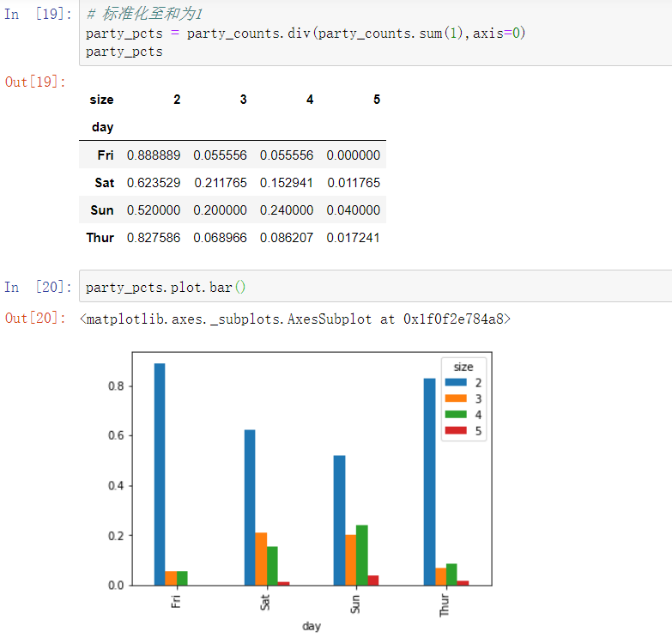Screen dimensions: 672x638
Task: Click cell value 0.068966
Action: [x=221, y=238]
